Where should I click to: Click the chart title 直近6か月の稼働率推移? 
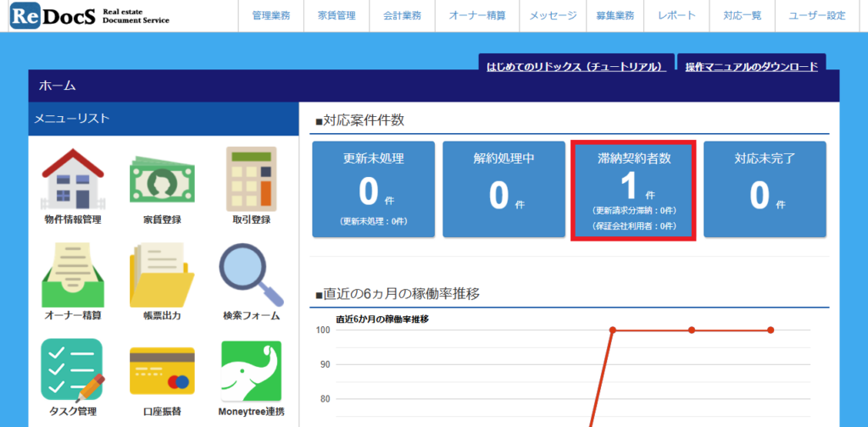click(x=382, y=319)
